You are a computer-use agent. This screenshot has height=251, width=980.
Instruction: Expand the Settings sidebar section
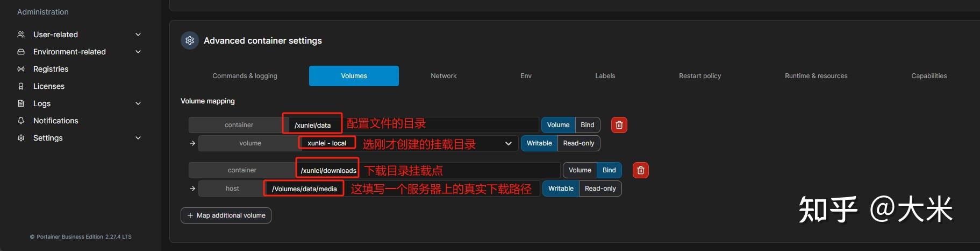pyautogui.click(x=138, y=138)
